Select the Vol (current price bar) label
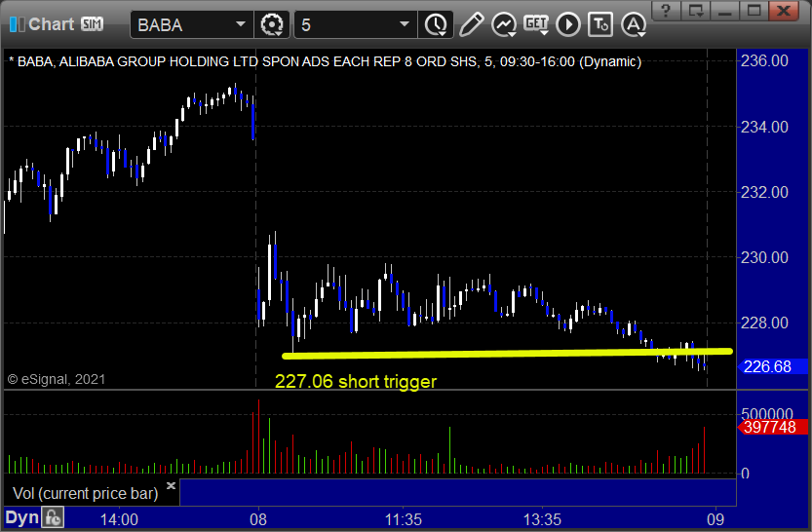Viewport: 812px width, 532px height. (x=86, y=493)
